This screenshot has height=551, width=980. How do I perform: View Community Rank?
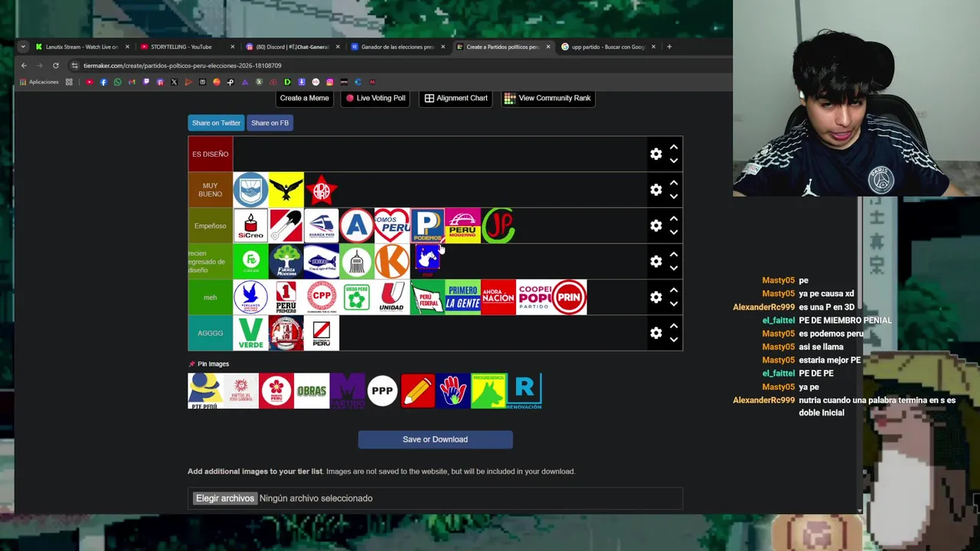tap(548, 98)
